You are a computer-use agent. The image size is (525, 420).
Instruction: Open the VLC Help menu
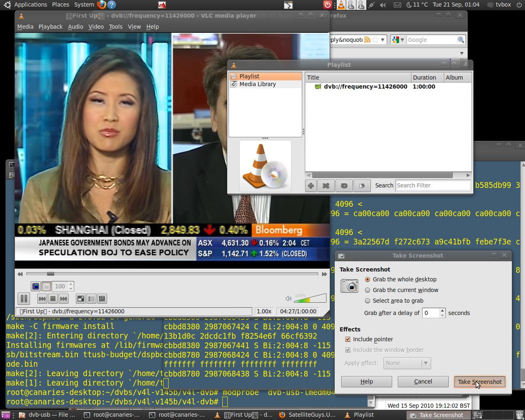(152, 27)
